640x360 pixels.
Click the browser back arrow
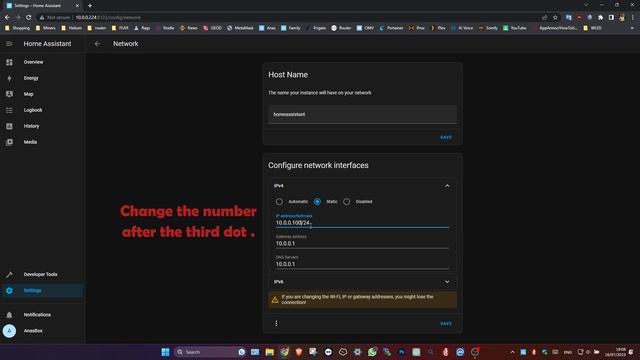(7, 18)
